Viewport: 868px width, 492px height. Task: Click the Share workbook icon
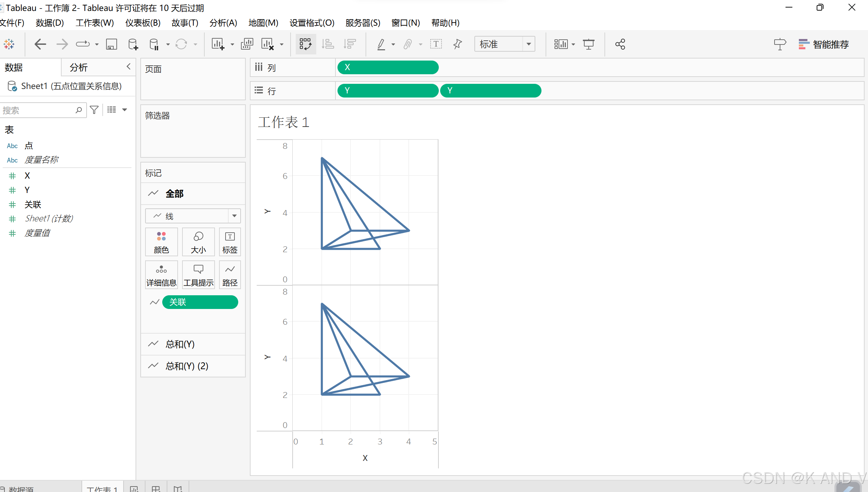[620, 44]
